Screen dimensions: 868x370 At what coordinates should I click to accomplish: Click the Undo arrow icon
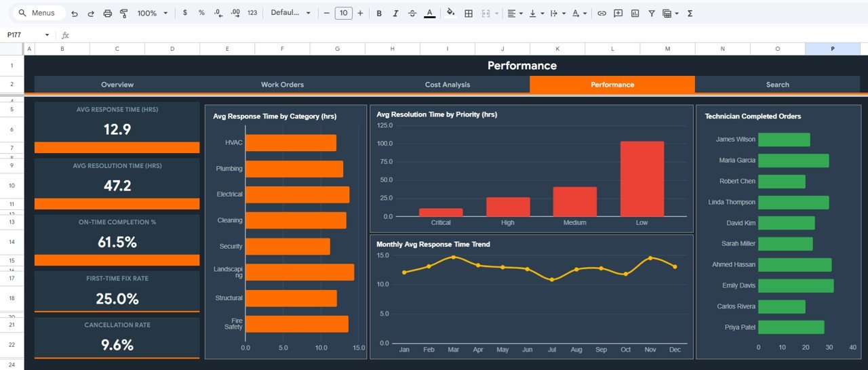pos(75,14)
